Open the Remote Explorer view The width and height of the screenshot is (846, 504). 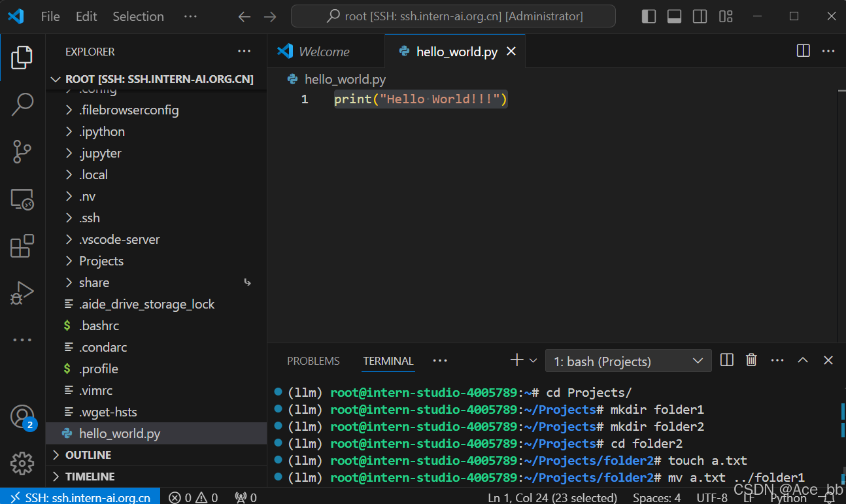coord(22,199)
